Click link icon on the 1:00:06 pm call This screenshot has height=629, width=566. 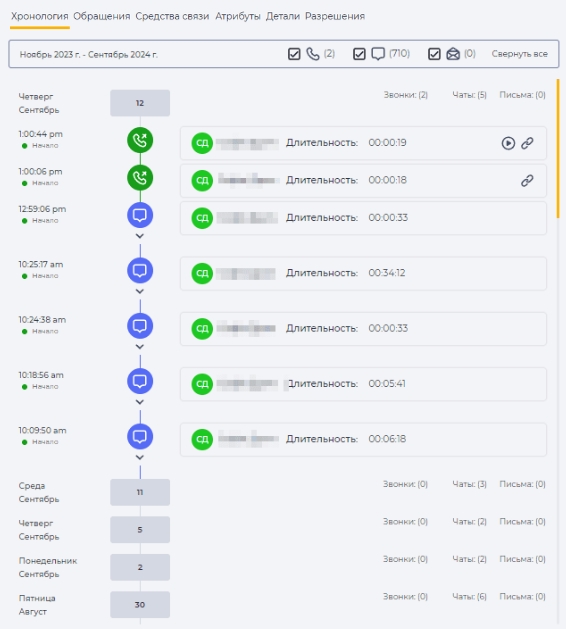click(527, 181)
